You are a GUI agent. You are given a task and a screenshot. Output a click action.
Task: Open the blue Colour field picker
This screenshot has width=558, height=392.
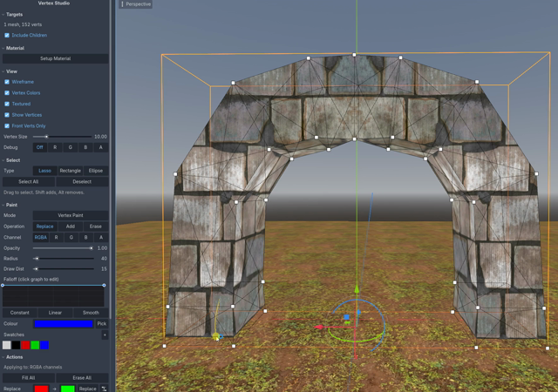64,324
